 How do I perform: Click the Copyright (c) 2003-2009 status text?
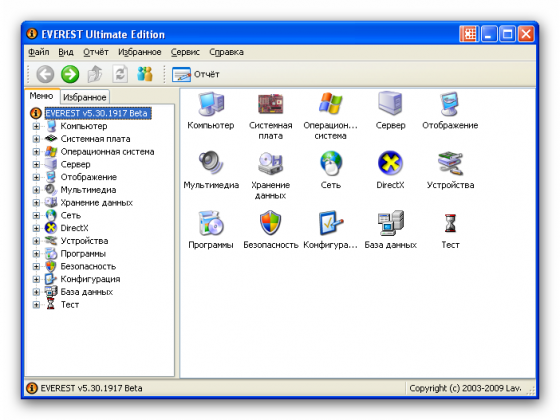(465, 388)
